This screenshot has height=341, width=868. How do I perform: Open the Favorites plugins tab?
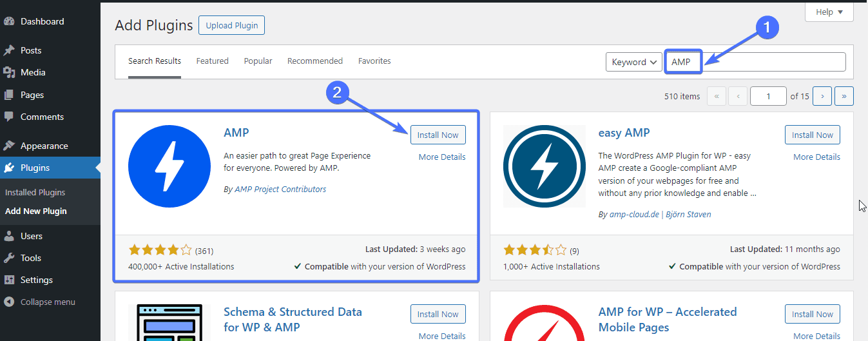click(374, 61)
